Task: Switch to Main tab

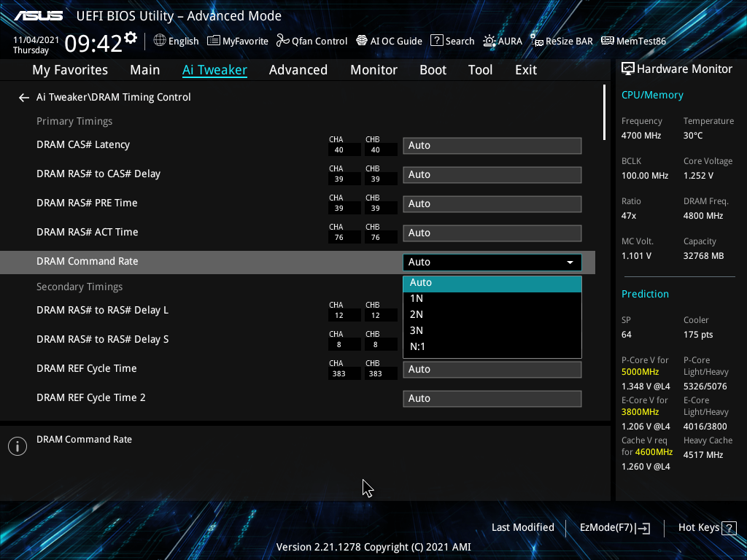Action: (145, 70)
